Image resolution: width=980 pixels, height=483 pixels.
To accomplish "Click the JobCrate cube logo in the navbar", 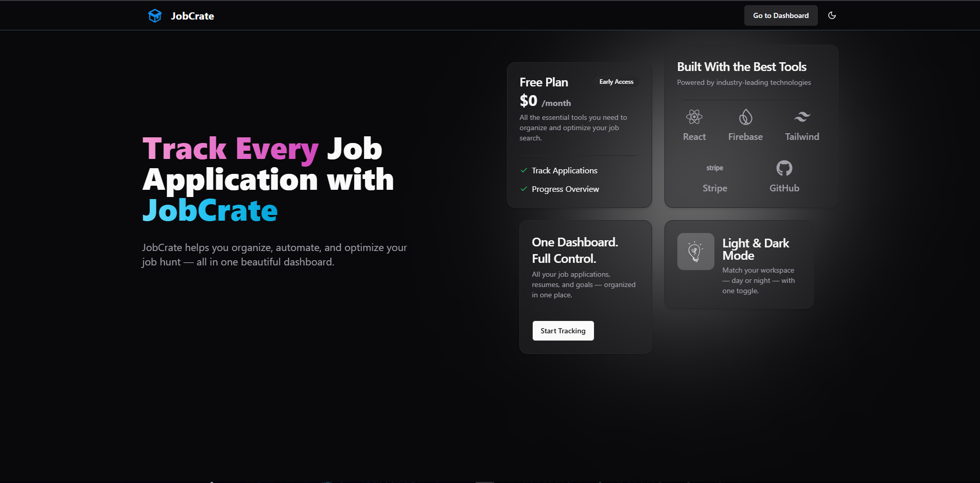I will (x=154, y=15).
